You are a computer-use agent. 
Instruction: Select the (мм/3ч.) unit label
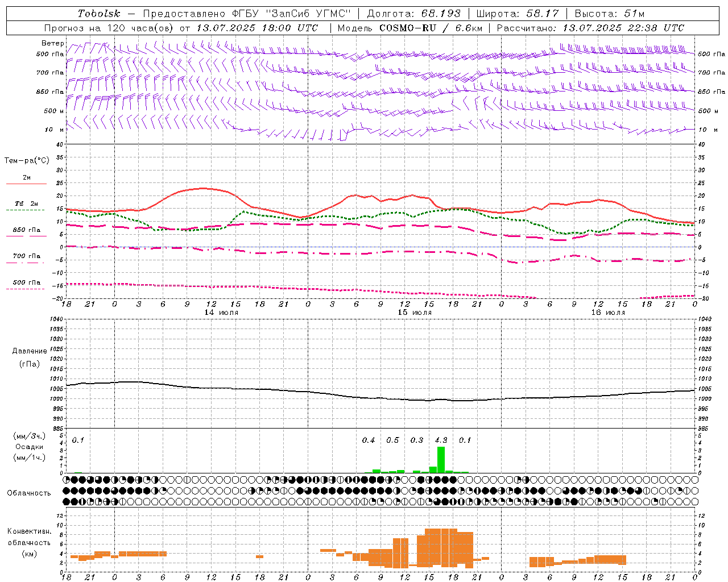[29, 436]
